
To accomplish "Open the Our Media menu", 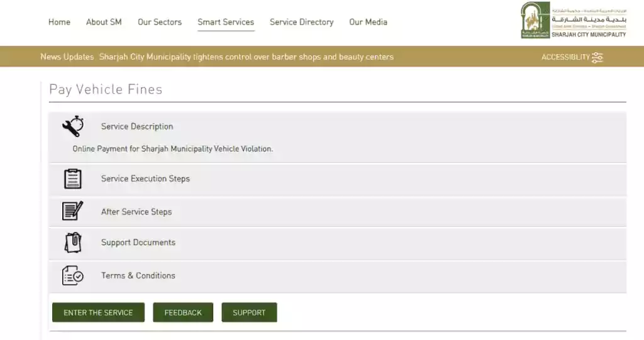I will (x=368, y=22).
